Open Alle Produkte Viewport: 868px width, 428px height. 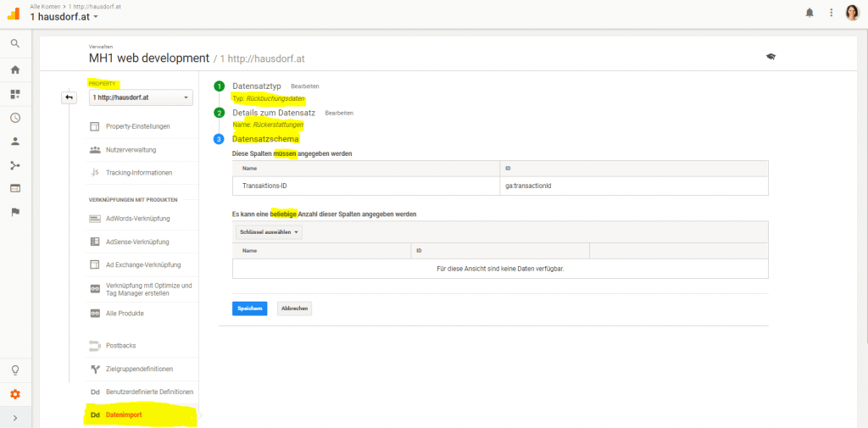pos(125,314)
